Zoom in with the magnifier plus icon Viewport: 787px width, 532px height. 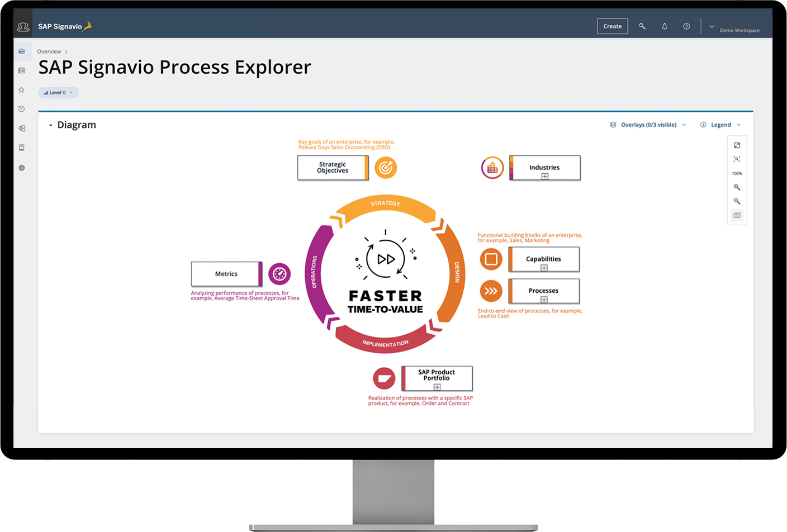[737, 187]
